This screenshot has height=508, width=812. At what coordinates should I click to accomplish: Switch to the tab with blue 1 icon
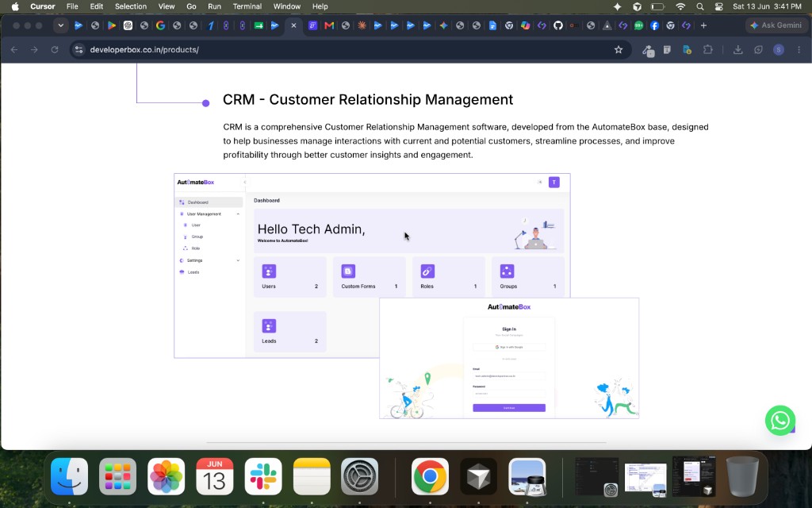tap(210, 25)
